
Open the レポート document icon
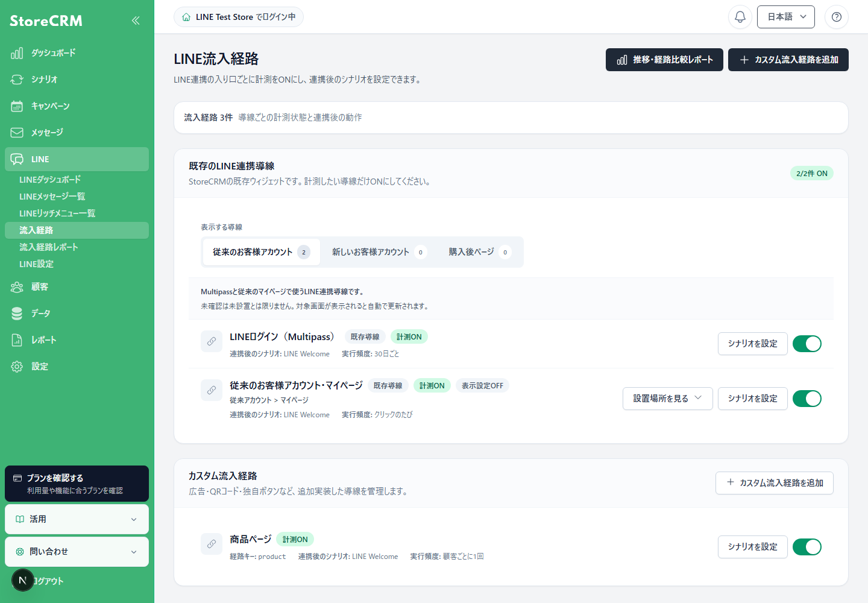click(17, 340)
